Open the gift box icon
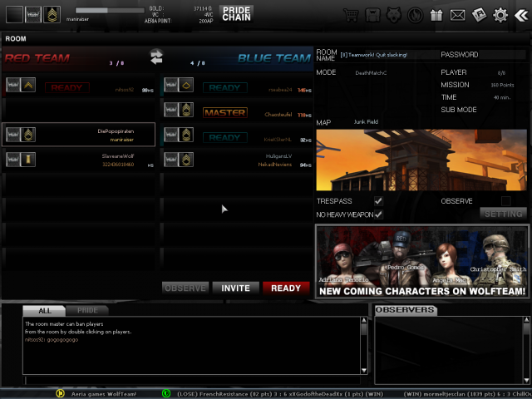Screen dimensions: 532x399 tap(436, 15)
